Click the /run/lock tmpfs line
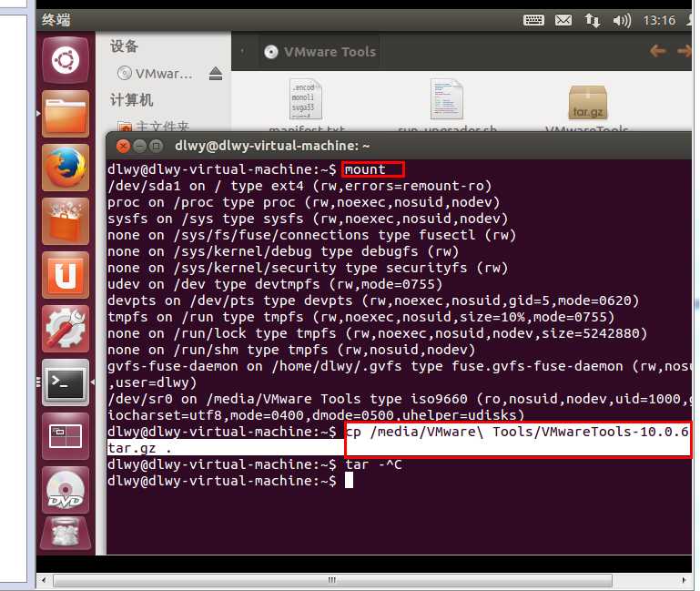The height and width of the screenshot is (591, 700). (x=377, y=333)
